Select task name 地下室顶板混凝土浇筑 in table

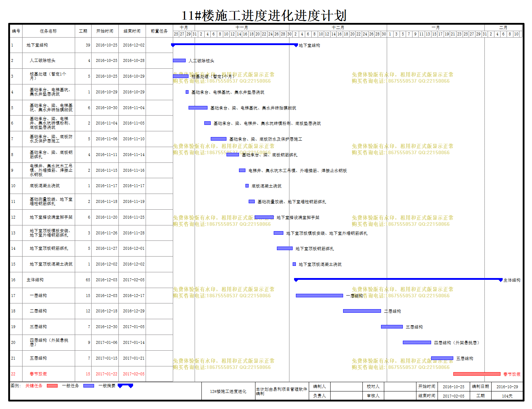coord(51,264)
